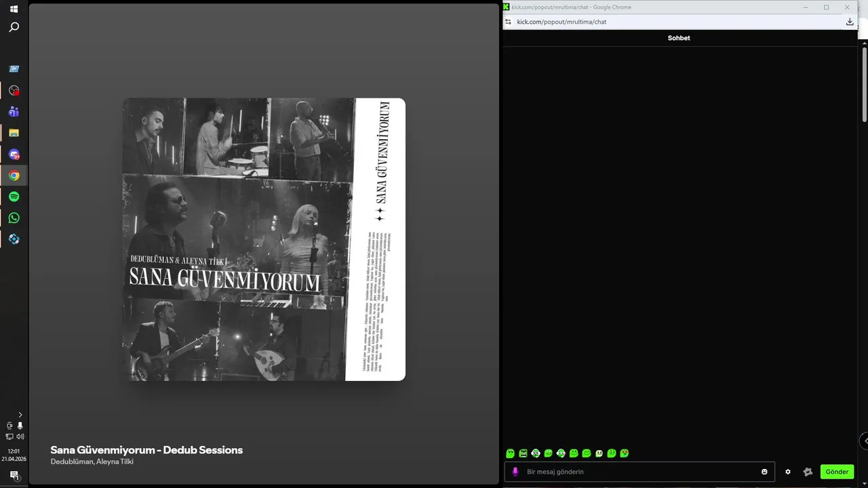Send message with the Gönder button
Image resolution: width=868 pixels, height=488 pixels.
837,472
